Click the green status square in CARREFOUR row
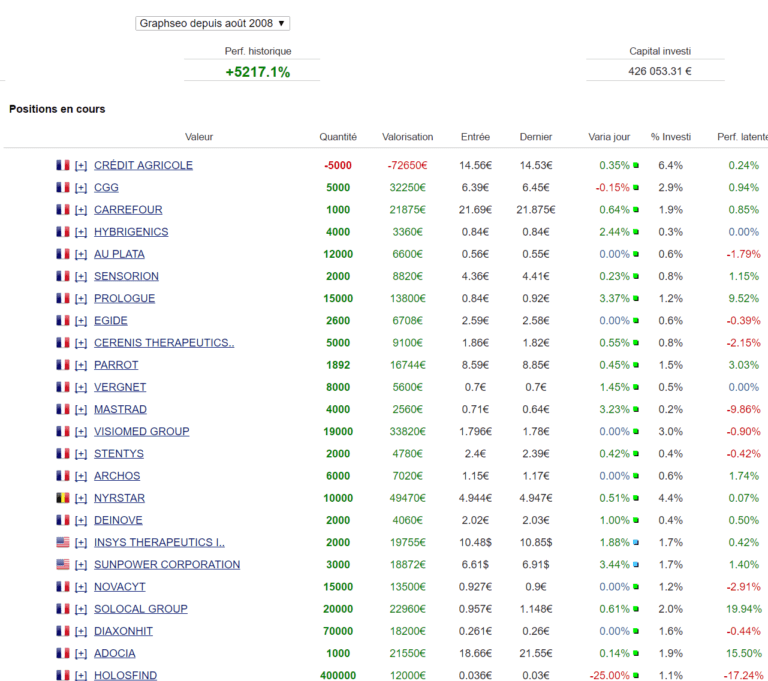Image resolution: width=768 pixels, height=681 pixels. click(635, 210)
